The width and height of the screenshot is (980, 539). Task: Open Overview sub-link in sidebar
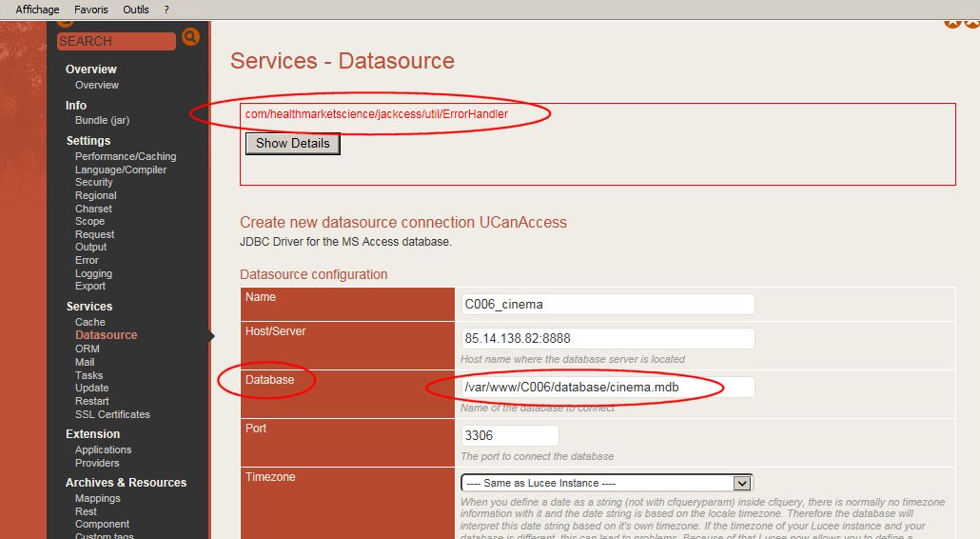[x=97, y=85]
